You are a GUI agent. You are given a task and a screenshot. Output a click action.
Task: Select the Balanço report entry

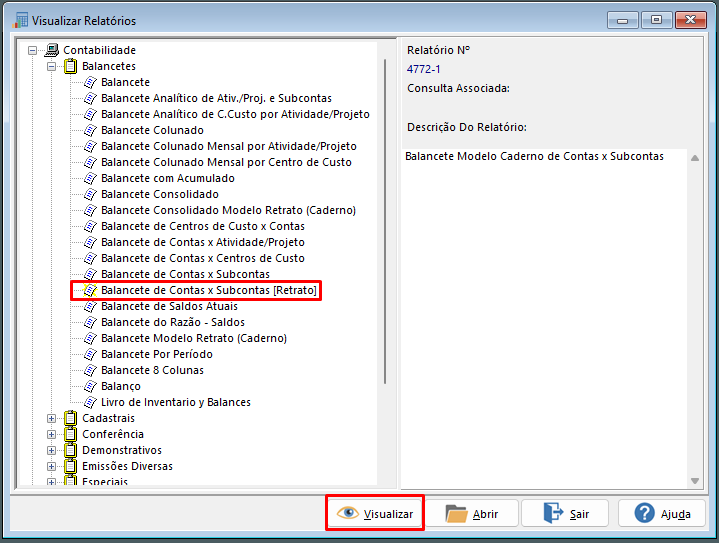(121, 386)
